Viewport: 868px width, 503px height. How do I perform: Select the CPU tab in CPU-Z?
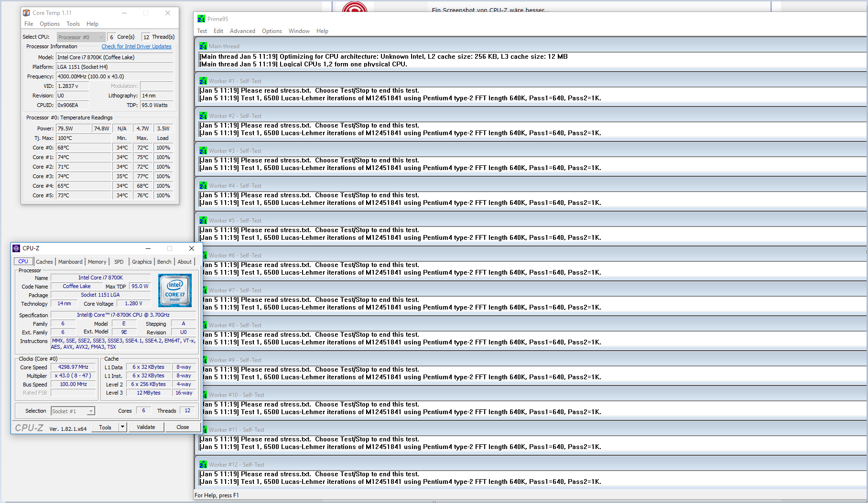pos(23,261)
